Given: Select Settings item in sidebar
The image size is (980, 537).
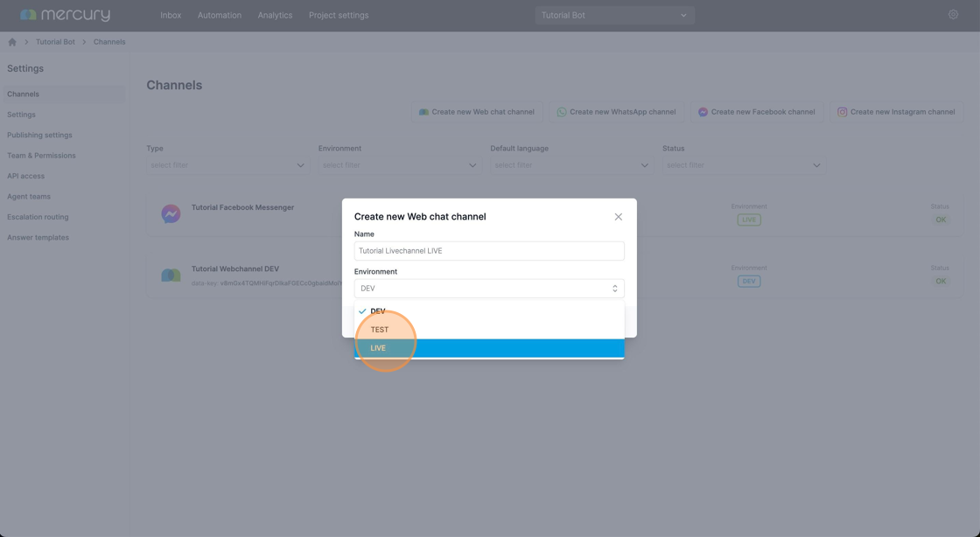Looking at the screenshot, I should [21, 115].
